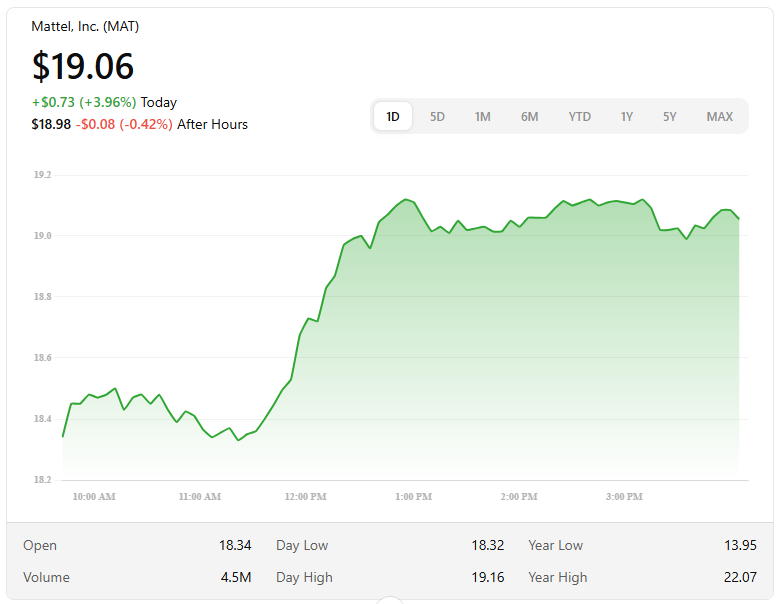Switch chart to the 5D range
Viewport: 778px width, 604px height.
pyautogui.click(x=437, y=117)
